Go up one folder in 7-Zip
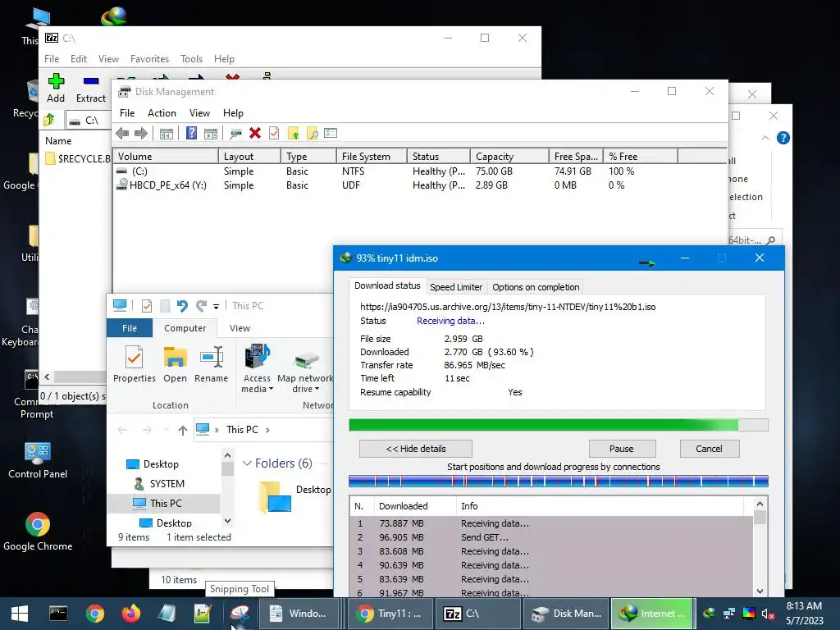 point(49,120)
